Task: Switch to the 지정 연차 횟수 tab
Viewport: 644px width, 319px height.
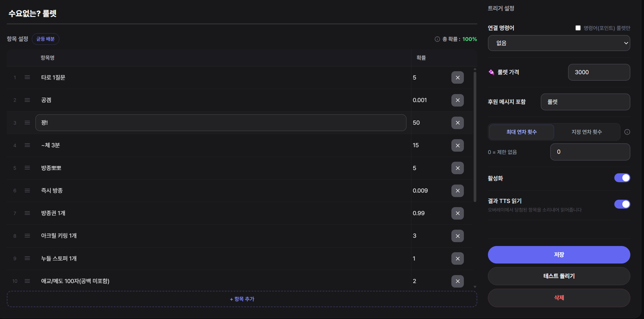Action: [587, 132]
